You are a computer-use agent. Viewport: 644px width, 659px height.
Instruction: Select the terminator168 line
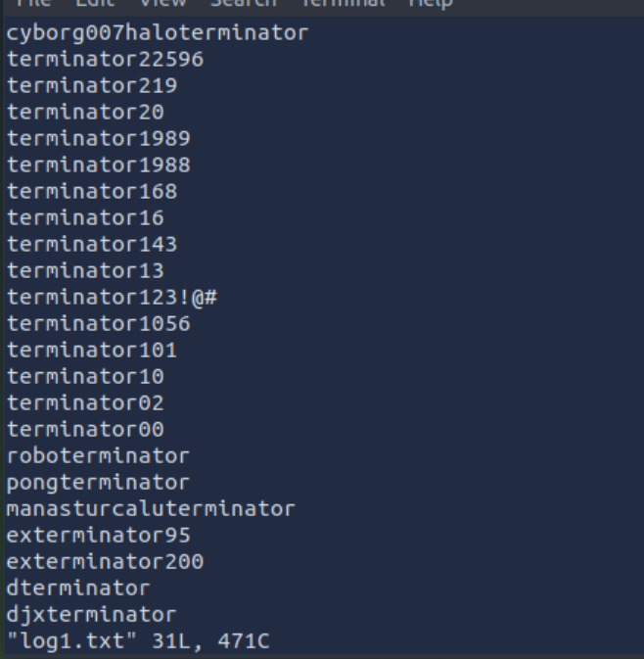92,191
